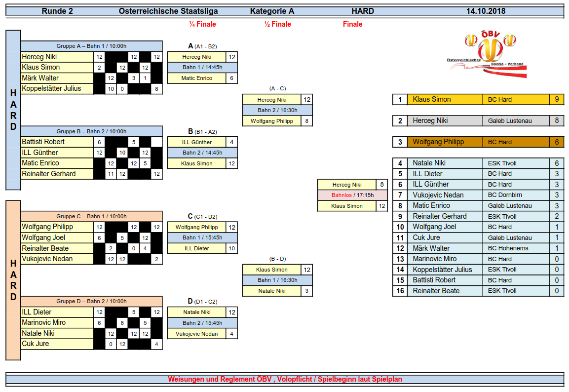569x392 pixels.
Task: Click the Gruppe D – Bahn 2 header
Action: 91,301
